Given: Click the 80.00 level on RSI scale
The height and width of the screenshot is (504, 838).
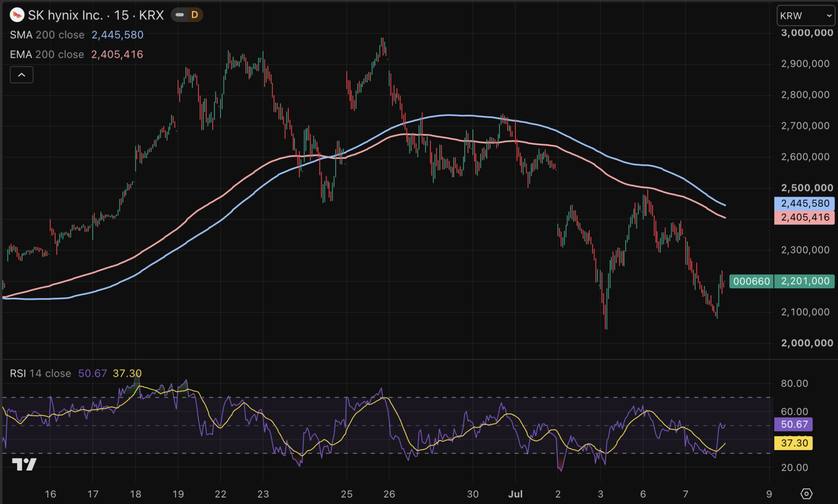Looking at the screenshot, I should click(795, 383).
